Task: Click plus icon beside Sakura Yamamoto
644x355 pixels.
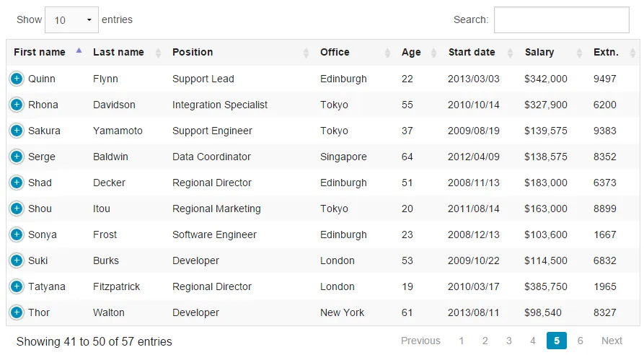Action: tap(16, 131)
